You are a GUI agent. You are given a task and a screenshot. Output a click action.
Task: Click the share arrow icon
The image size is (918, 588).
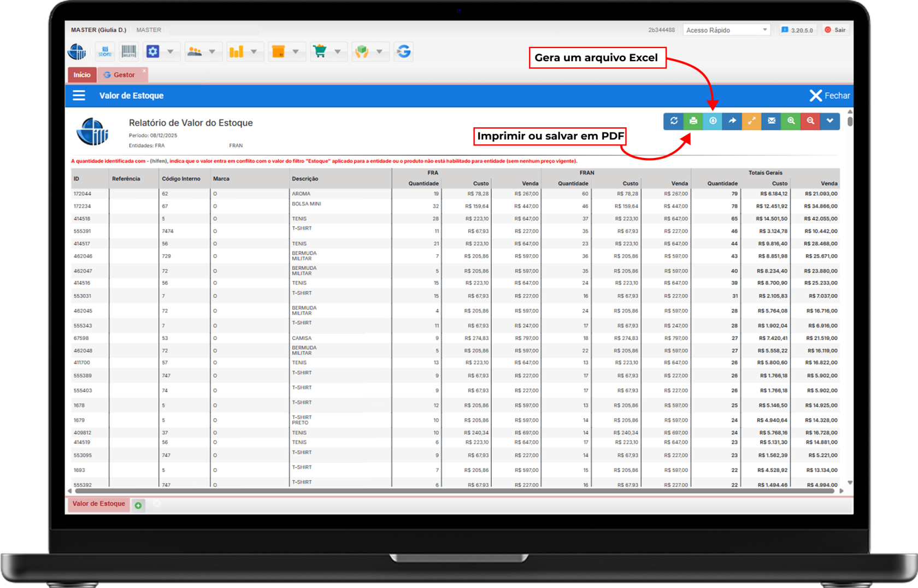(732, 121)
